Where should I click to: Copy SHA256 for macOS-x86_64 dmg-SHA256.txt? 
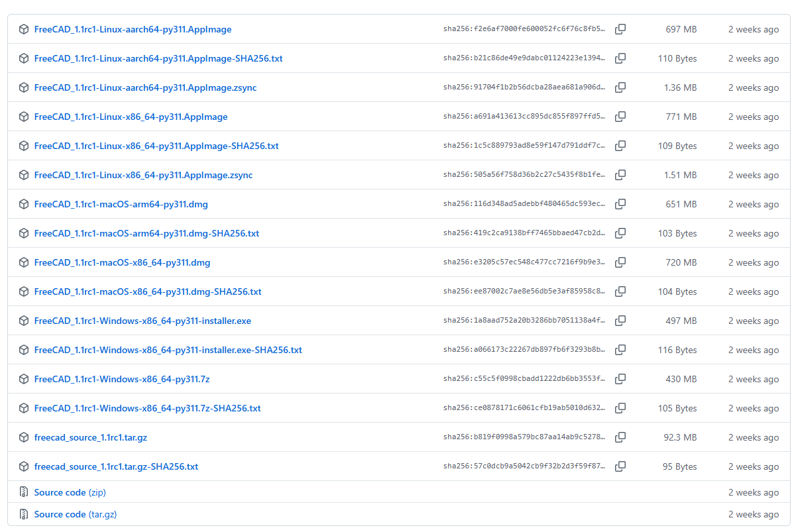(x=620, y=292)
